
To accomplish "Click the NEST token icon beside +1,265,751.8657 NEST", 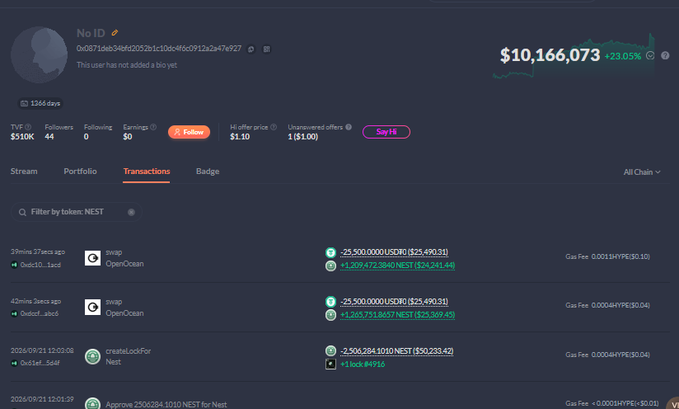I will pyautogui.click(x=330, y=315).
